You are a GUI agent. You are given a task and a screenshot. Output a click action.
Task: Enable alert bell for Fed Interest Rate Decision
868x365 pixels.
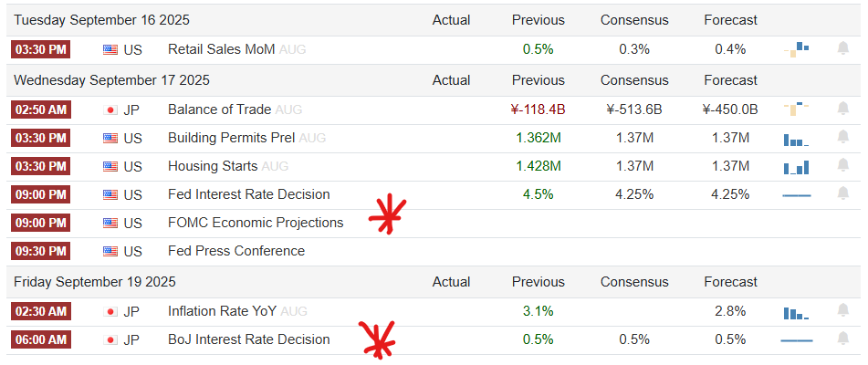click(x=843, y=194)
